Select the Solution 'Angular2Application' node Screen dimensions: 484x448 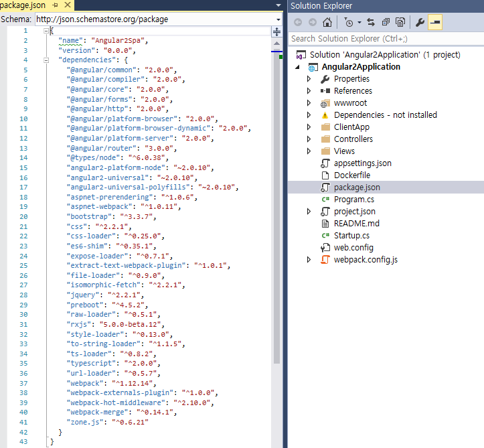tap(385, 55)
